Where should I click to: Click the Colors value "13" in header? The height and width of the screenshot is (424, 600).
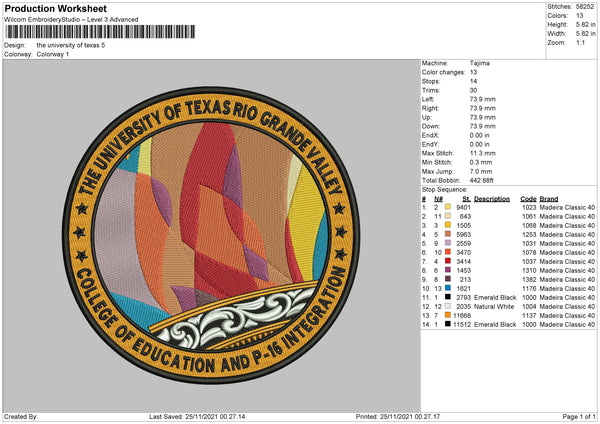click(x=579, y=16)
